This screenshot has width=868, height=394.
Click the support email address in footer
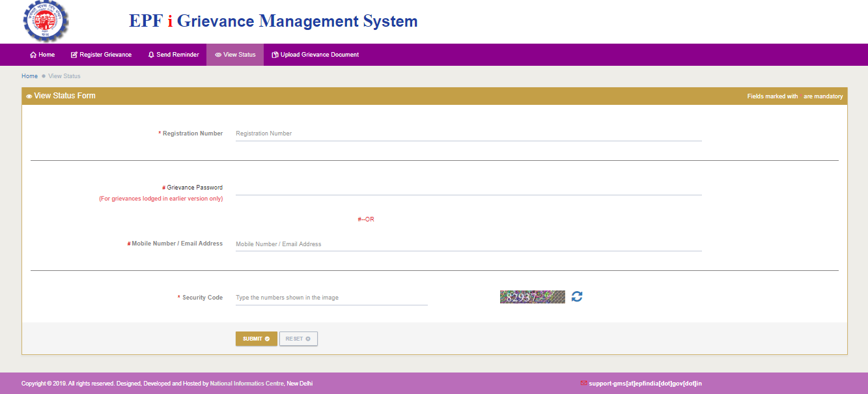click(x=645, y=384)
